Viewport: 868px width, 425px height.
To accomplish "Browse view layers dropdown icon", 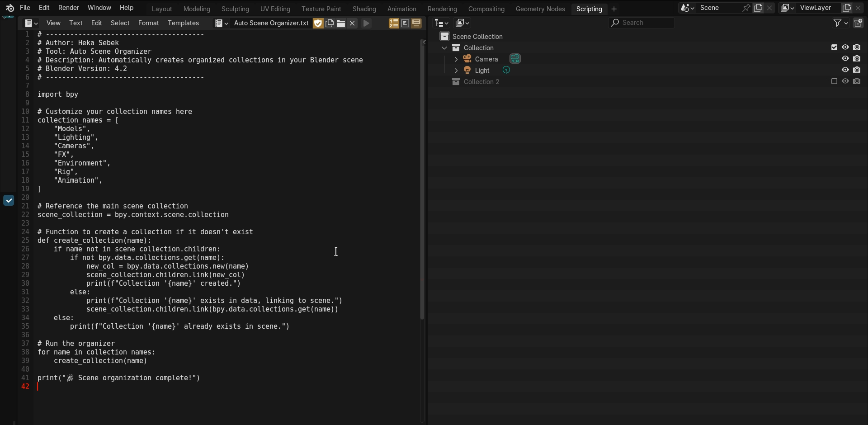I will click(x=788, y=8).
